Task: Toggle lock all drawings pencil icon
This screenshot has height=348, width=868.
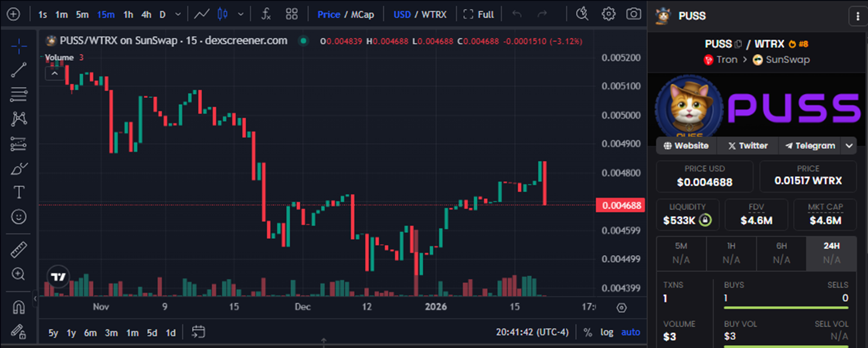Action: (18, 331)
